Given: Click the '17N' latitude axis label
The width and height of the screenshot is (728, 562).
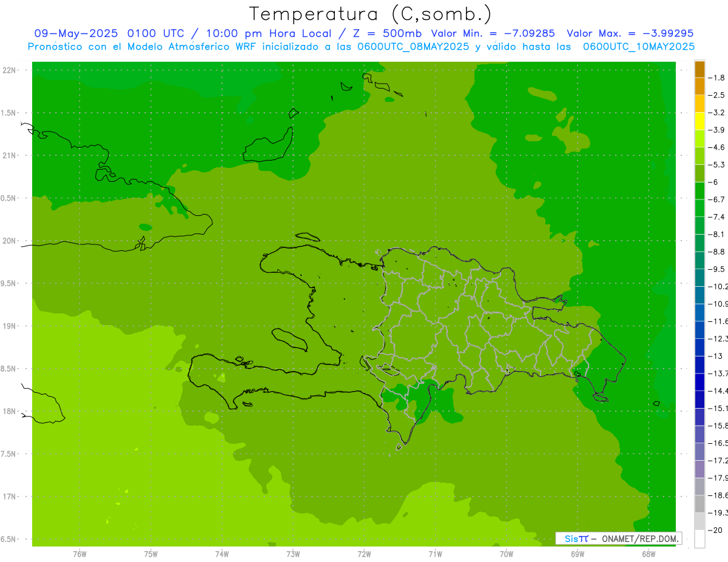Looking at the screenshot, I should [x=9, y=497].
